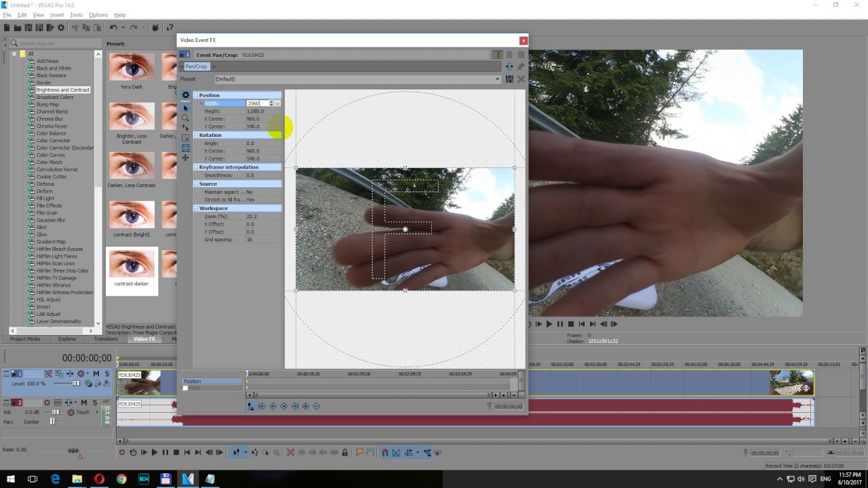Viewport: 868px width, 488px height.
Task: Open the File menu
Action: pyautogui.click(x=7, y=14)
